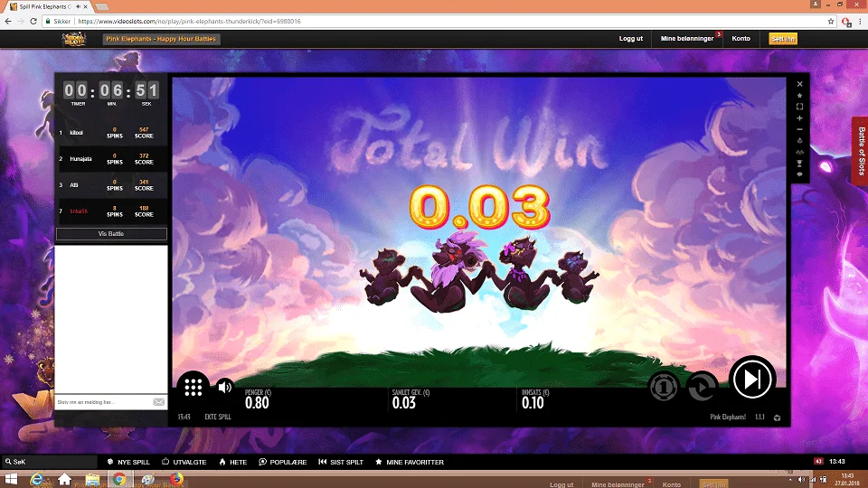Image resolution: width=868 pixels, height=488 pixels.
Task: Click the crossed flags battle icon
Action: click(x=799, y=152)
